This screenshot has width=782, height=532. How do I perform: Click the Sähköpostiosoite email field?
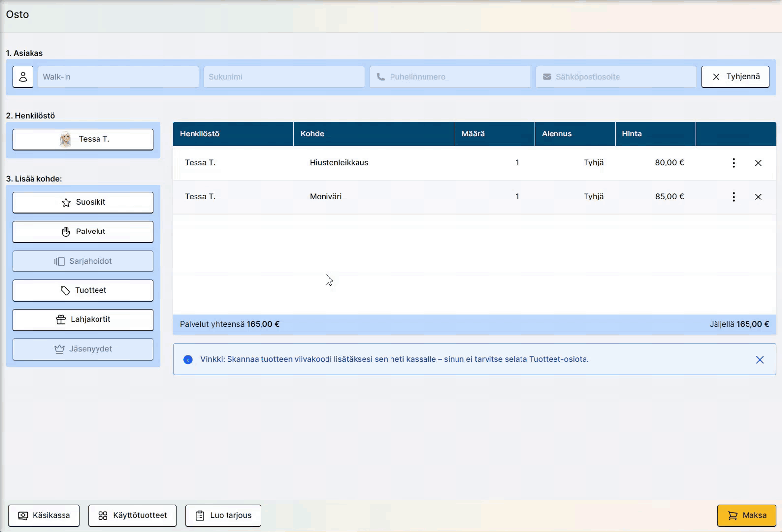tap(617, 77)
